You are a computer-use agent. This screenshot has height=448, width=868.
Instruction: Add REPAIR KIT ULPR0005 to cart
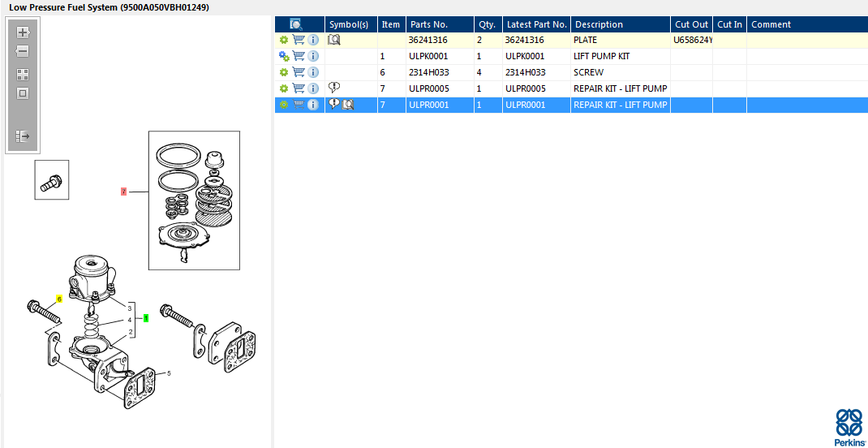[x=299, y=88]
